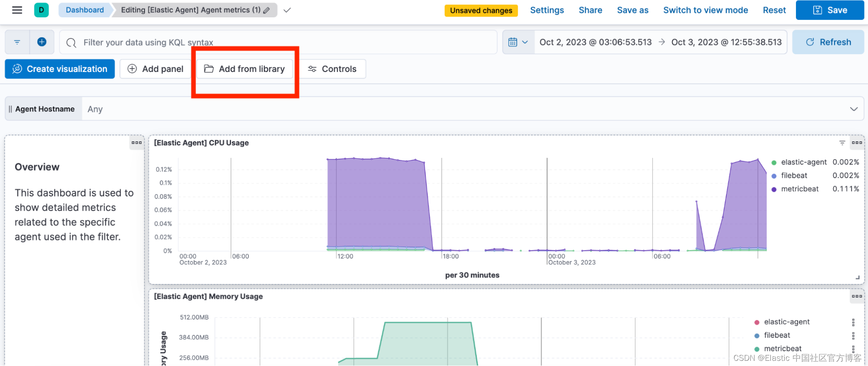
Task: Select elastic-agent legend label in CPU Usage
Action: point(804,162)
